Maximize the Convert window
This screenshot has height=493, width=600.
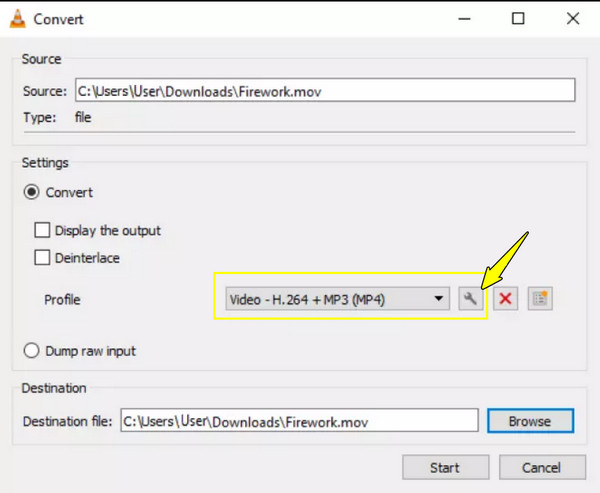pyautogui.click(x=518, y=18)
